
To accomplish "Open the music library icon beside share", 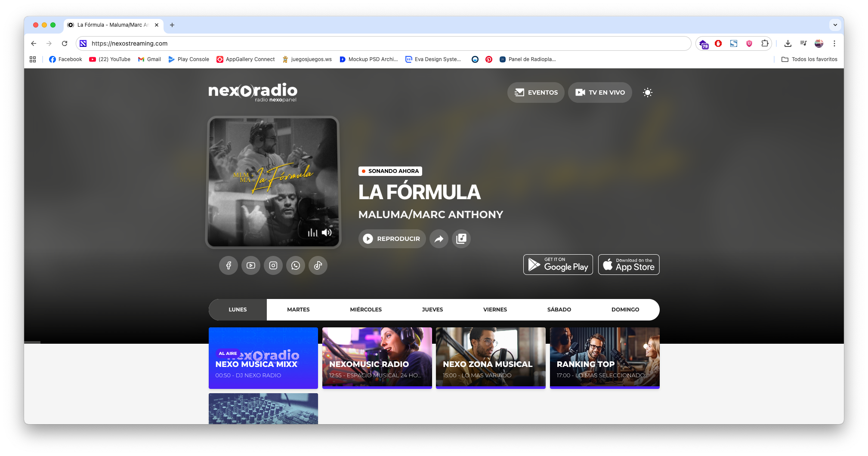I will (461, 239).
